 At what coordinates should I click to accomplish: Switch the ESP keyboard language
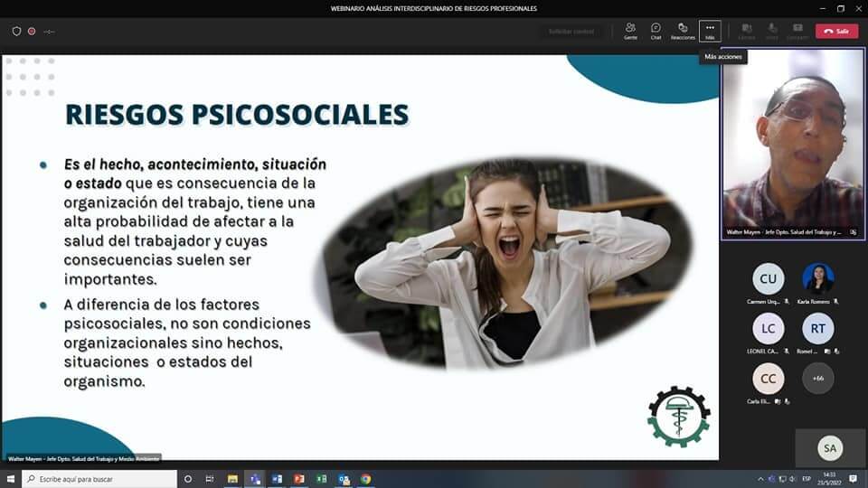click(807, 479)
